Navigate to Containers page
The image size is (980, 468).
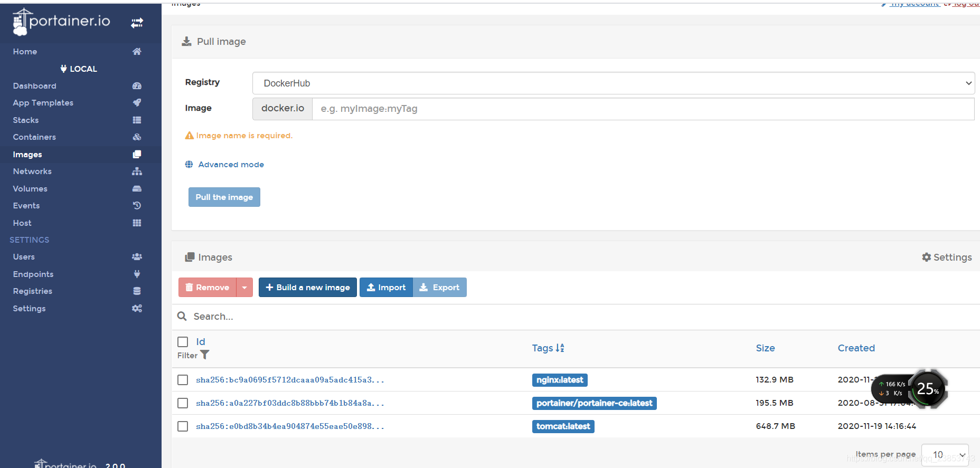point(34,137)
